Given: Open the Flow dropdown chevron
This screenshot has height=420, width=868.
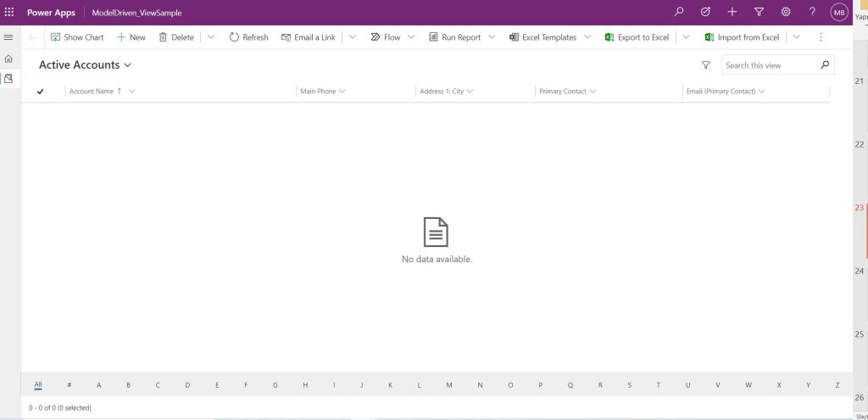Looking at the screenshot, I should click(412, 37).
